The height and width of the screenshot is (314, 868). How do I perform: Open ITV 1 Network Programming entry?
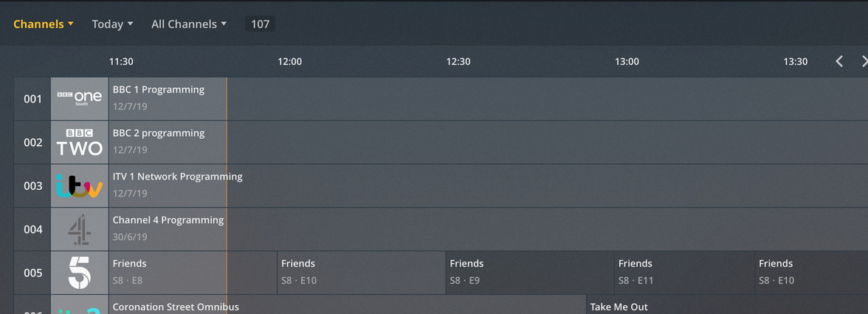(177, 185)
